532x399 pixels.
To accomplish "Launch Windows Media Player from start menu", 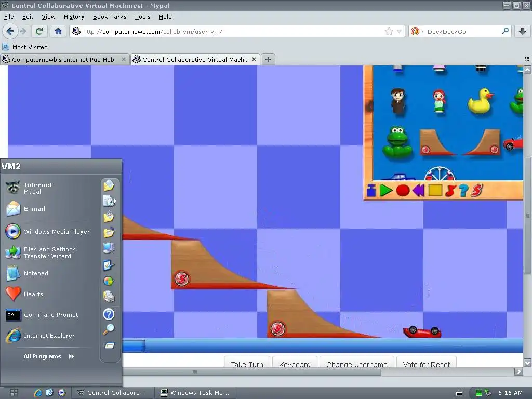I will [50, 232].
